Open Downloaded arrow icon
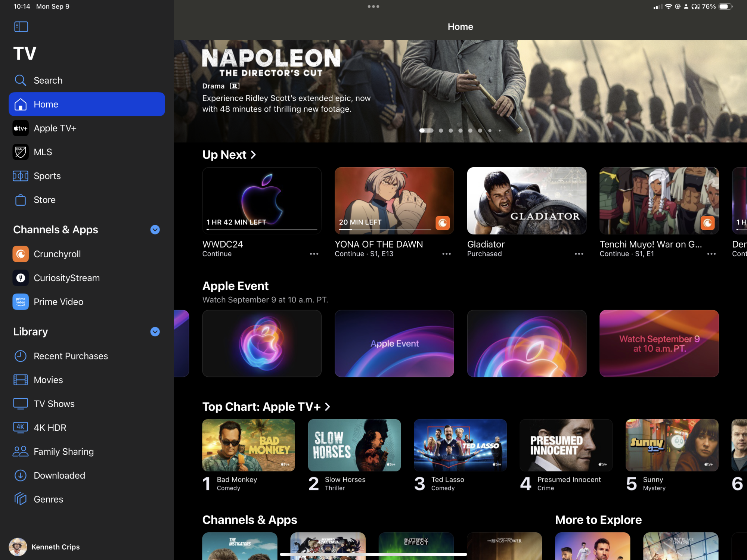 pyautogui.click(x=20, y=475)
